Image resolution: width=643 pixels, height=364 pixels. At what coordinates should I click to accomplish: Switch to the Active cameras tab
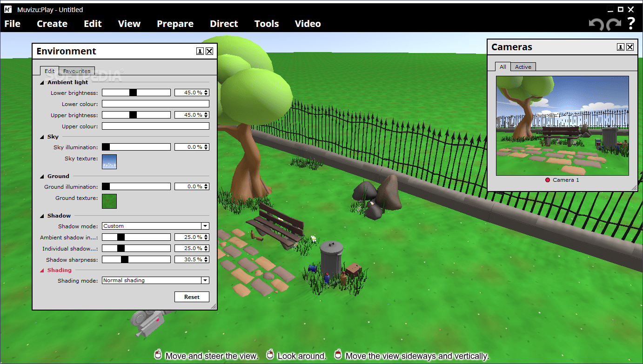pos(523,67)
